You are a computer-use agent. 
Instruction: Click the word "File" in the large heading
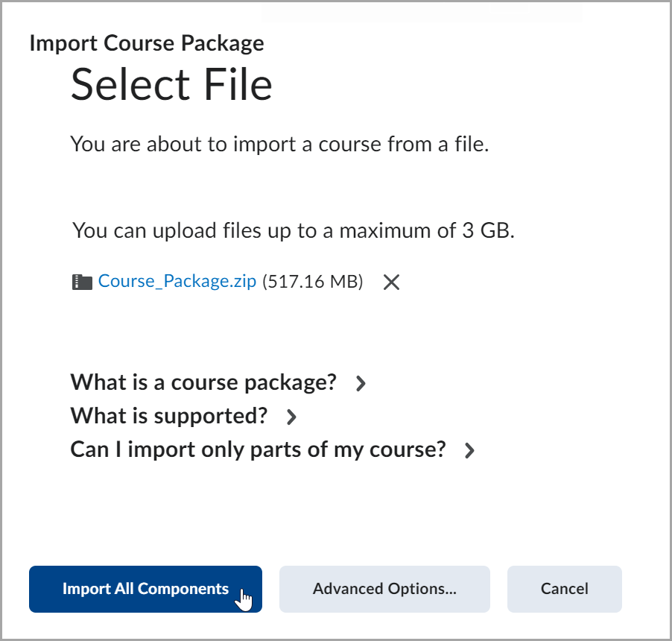238,84
